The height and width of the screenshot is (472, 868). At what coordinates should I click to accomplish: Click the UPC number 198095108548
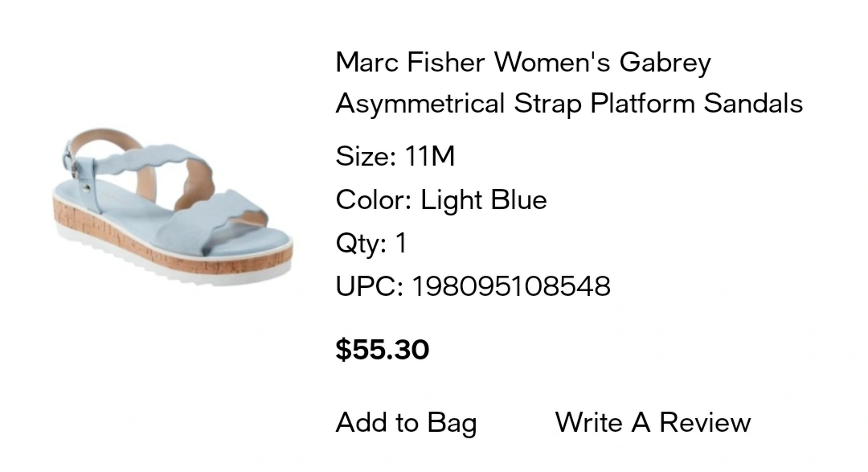click(511, 285)
